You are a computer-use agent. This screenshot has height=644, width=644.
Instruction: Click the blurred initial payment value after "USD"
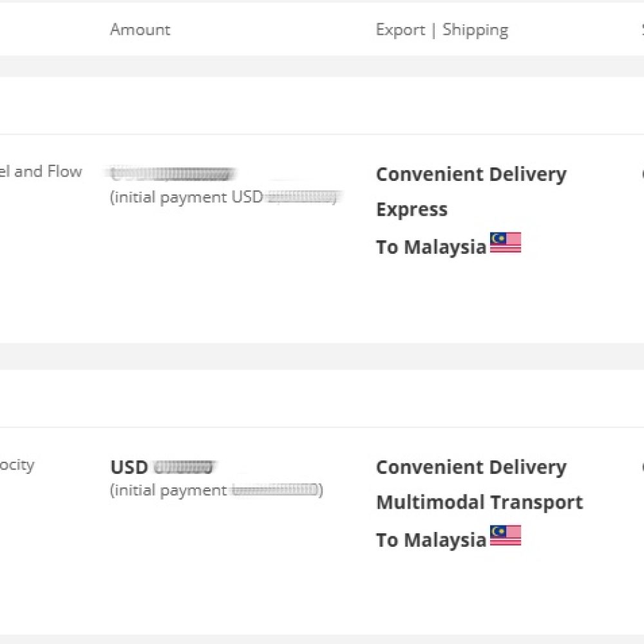(301, 197)
